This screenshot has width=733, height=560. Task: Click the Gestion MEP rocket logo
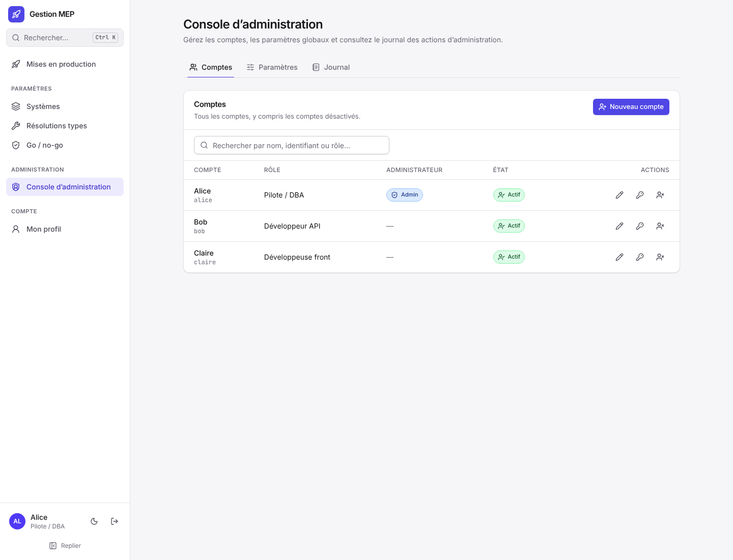[x=16, y=14]
